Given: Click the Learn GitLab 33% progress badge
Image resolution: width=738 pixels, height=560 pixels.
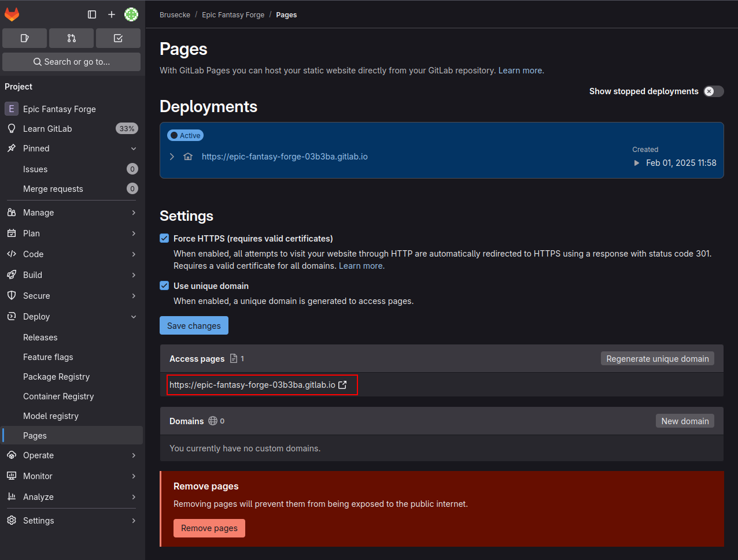Looking at the screenshot, I should pyautogui.click(x=127, y=129).
